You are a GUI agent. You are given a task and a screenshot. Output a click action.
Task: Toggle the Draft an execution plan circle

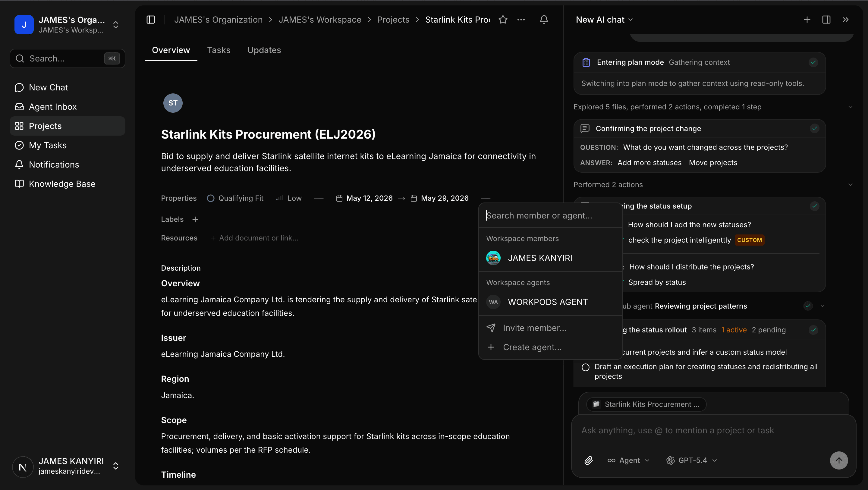point(586,367)
